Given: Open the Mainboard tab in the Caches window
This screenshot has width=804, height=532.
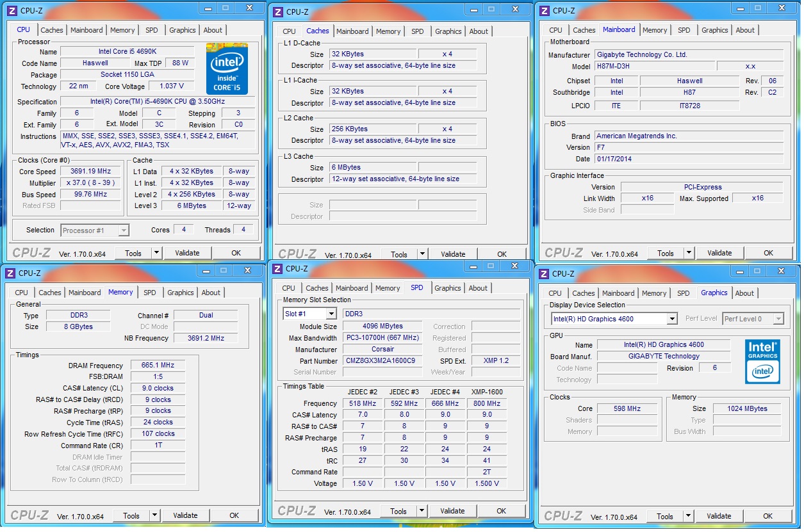Looking at the screenshot, I should pos(352,31).
